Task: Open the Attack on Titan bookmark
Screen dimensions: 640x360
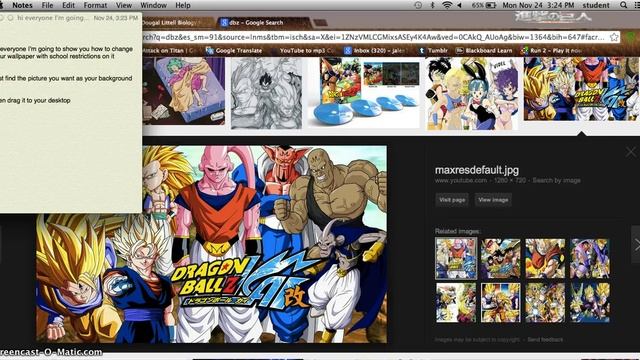Action: coord(169,51)
